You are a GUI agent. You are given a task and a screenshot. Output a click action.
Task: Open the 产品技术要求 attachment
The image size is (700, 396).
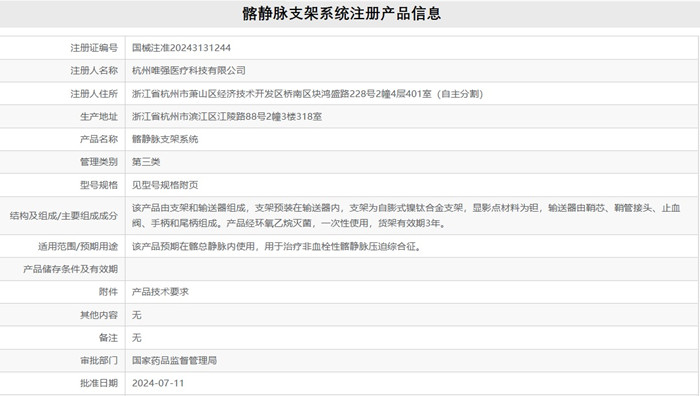(160, 292)
